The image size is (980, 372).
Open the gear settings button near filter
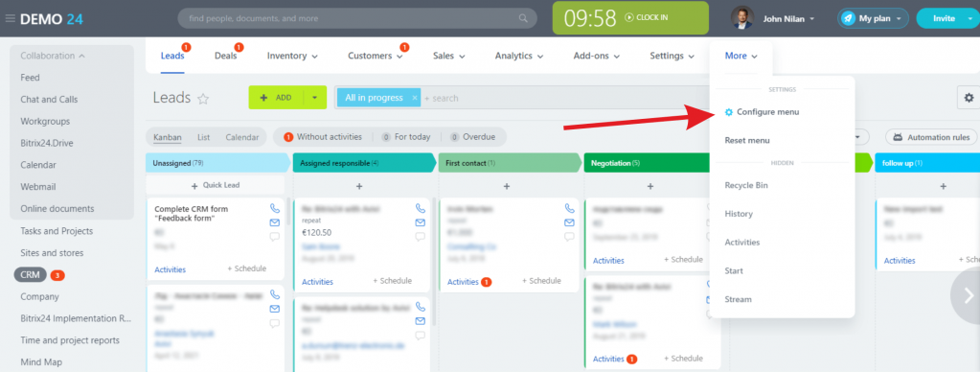[x=969, y=98]
